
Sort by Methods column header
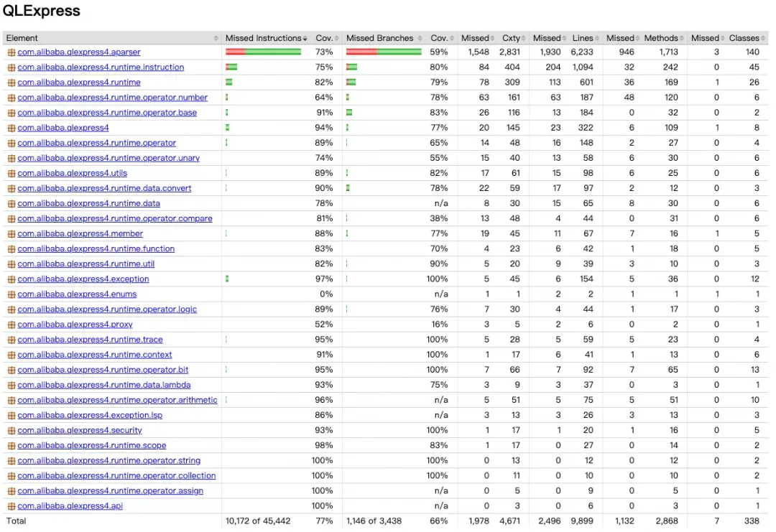tap(664, 38)
